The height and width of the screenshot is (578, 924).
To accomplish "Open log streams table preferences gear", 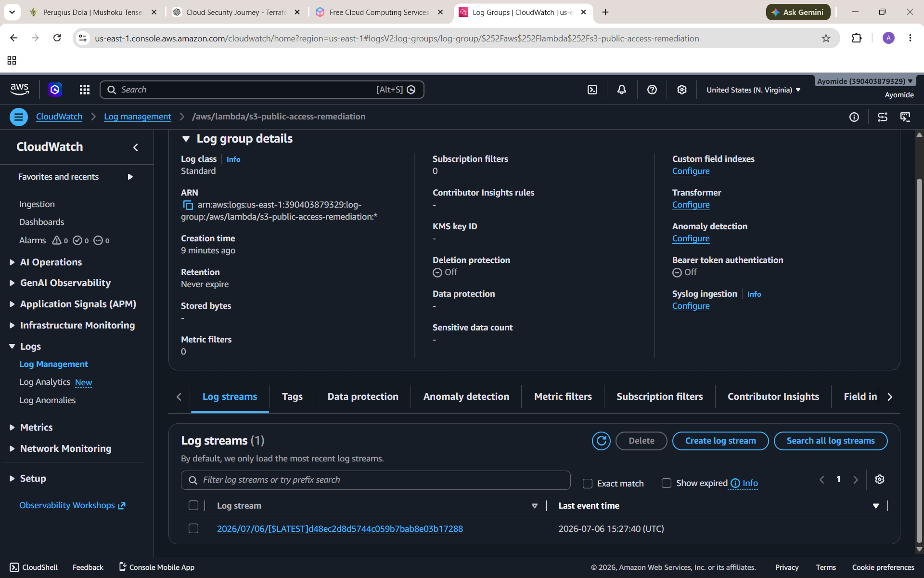I will coord(880,479).
